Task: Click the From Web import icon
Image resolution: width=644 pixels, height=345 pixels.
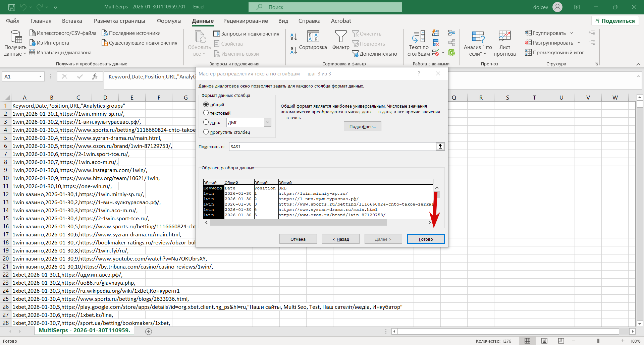Action: pos(33,43)
